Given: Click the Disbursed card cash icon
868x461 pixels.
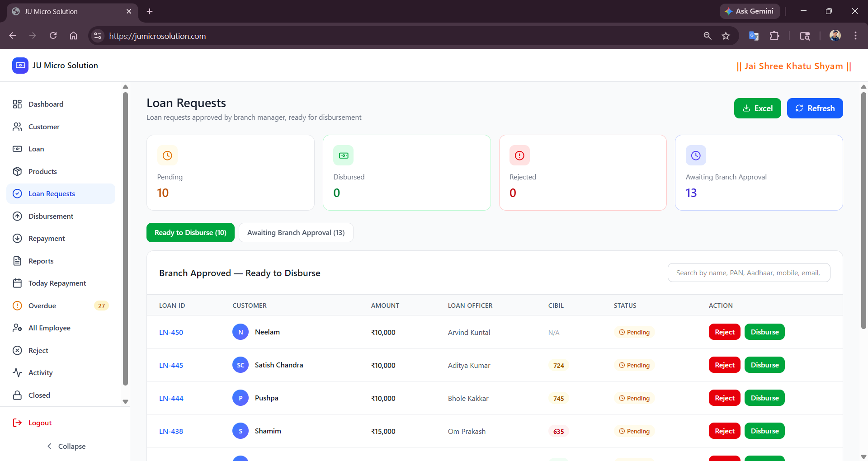Looking at the screenshot, I should click(344, 155).
